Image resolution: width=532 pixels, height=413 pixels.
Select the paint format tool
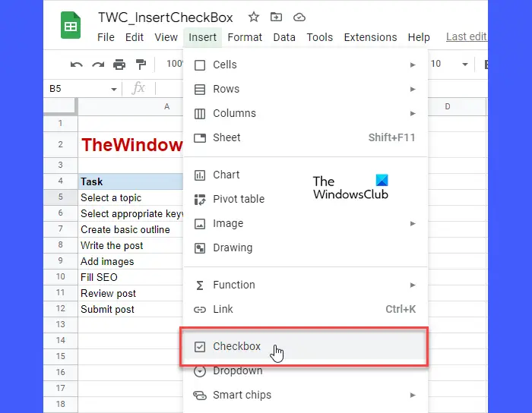pos(141,64)
